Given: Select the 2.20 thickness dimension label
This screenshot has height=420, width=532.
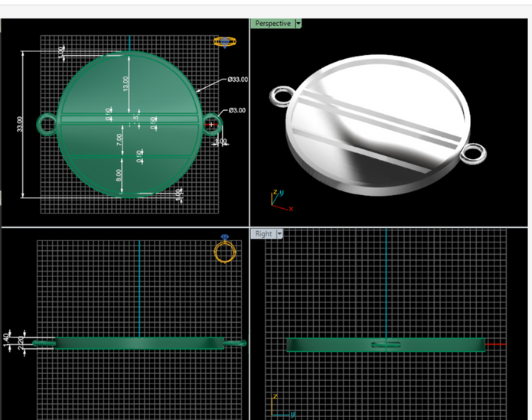Looking at the screenshot, I should click(x=21, y=343).
